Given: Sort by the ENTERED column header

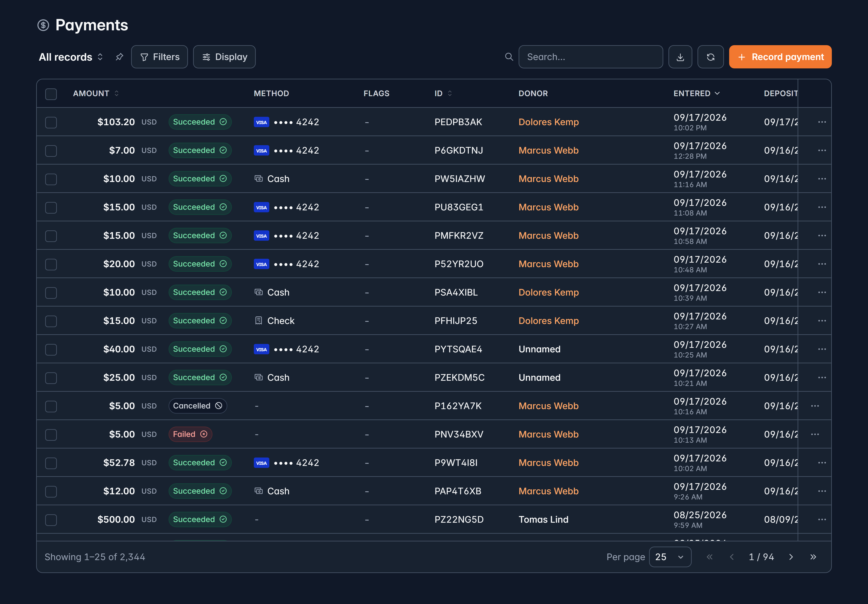Looking at the screenshot, I should [x=696, y=93].
